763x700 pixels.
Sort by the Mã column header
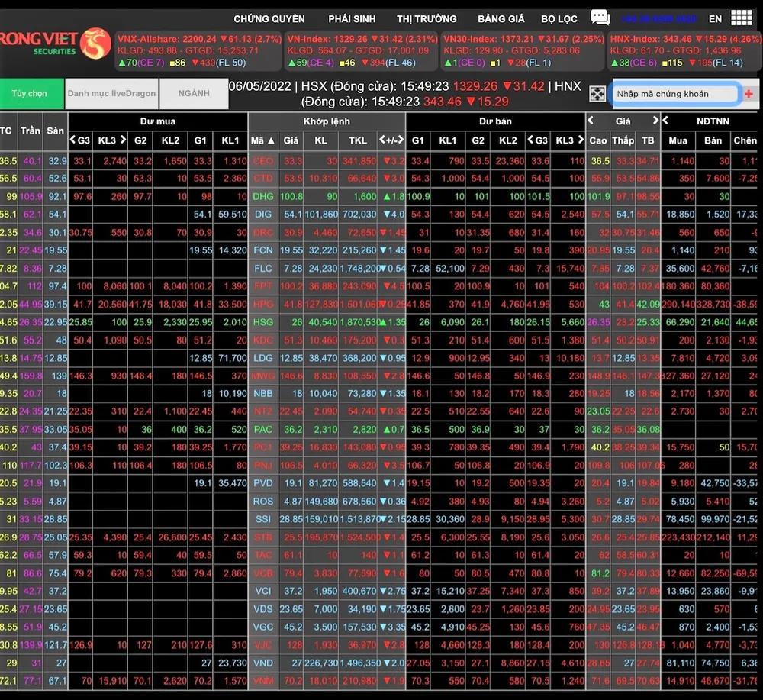point(262,140)
